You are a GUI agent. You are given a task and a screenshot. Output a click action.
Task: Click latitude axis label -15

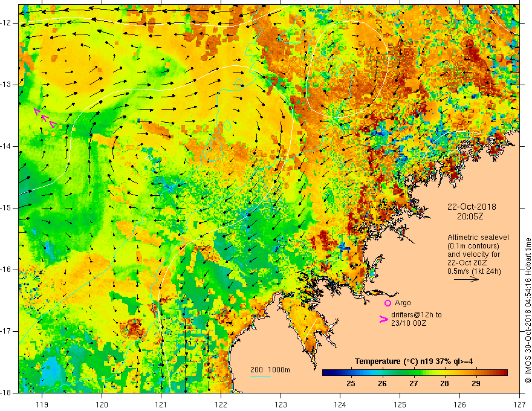point(7,208)
